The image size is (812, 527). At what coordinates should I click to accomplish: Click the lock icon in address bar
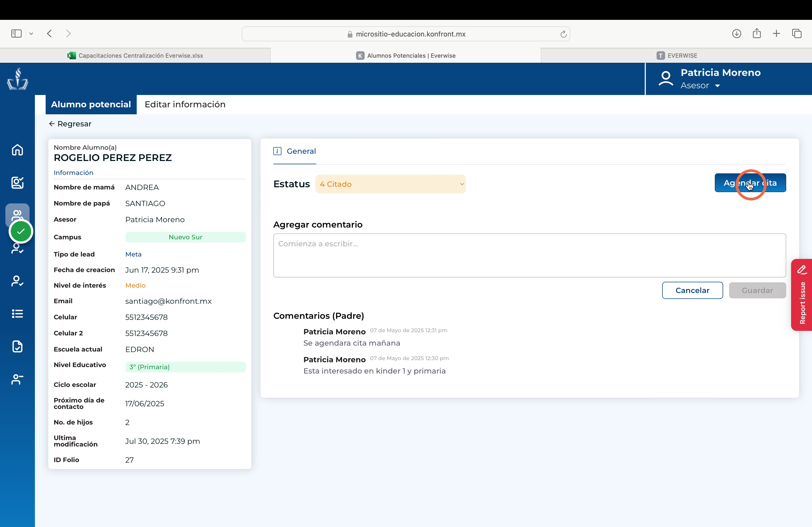[x=350, y=34]
